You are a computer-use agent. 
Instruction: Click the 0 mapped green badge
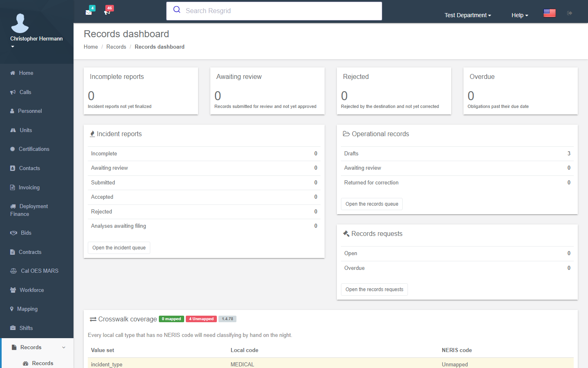[171, 319]
